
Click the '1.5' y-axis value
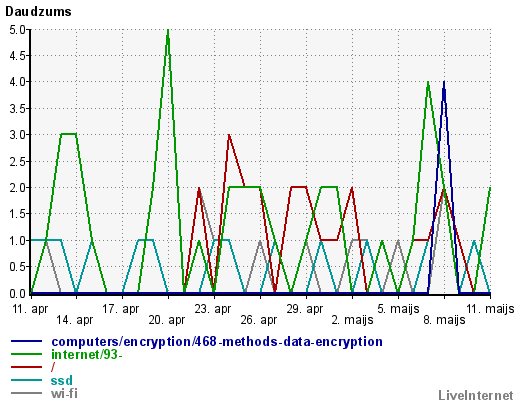[x=17, y=214]
